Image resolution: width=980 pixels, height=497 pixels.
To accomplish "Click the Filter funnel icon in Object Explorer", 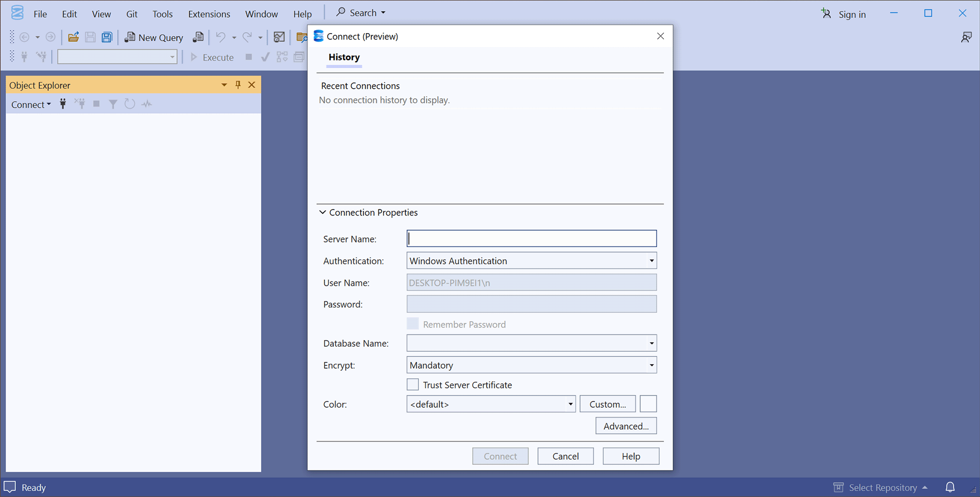I will (x=113, y=104).
